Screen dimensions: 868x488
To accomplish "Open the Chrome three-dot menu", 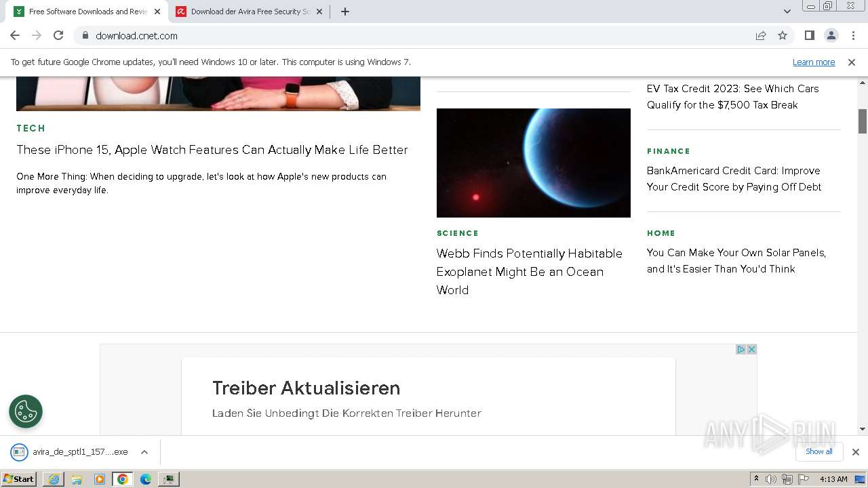I will click(853, 35).
